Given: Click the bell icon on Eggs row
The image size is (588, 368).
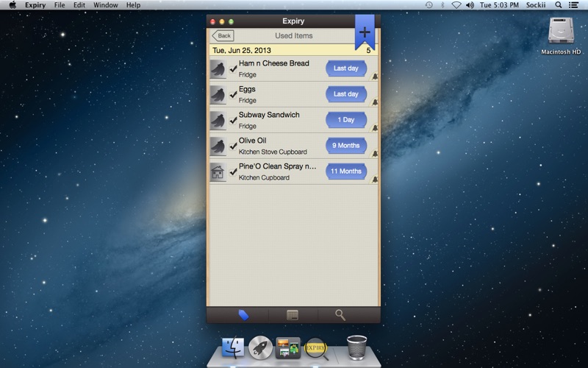Looking at the screenshot, I should (x=374, y=102).
